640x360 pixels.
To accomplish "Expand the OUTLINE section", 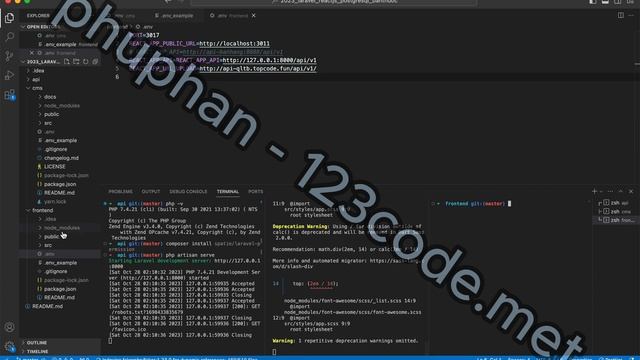I will click(x=37, y=343).
